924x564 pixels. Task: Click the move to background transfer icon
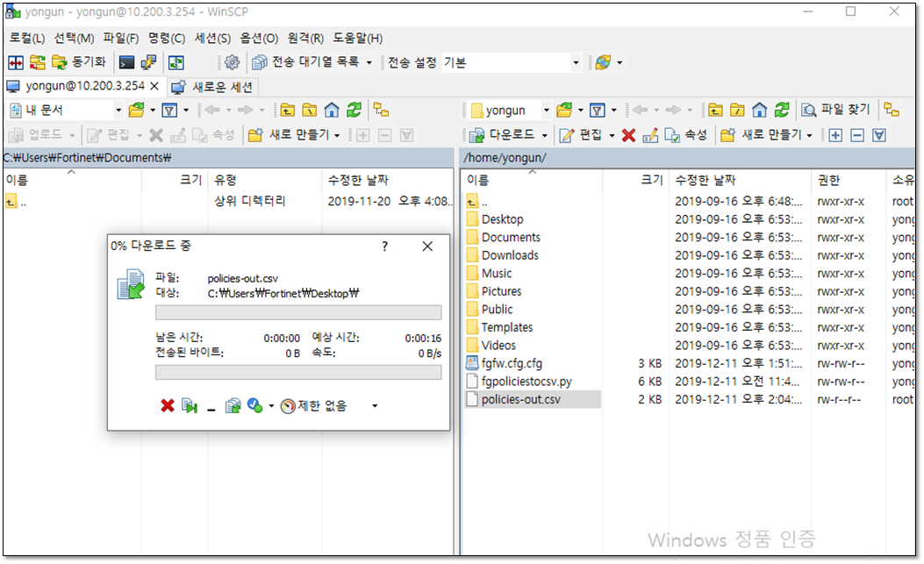click(233, 405)
